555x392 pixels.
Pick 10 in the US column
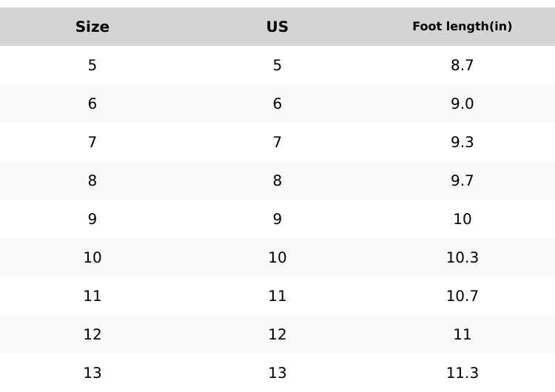pyautogui.click(x=277, y=258)
